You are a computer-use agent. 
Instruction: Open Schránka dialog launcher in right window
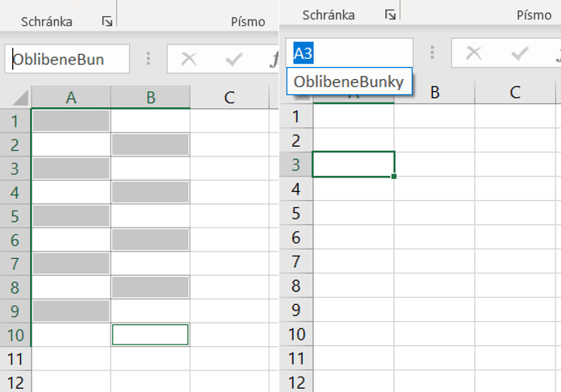[391, 15]
